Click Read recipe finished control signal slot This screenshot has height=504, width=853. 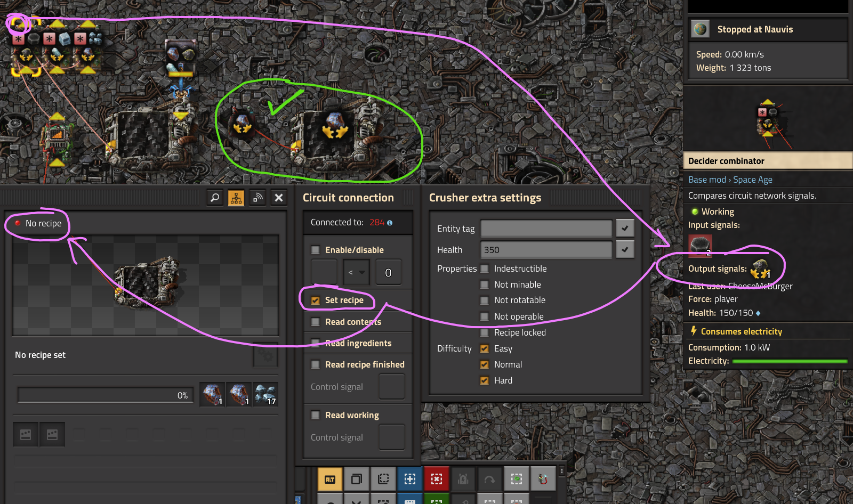[x=392, y=387]
